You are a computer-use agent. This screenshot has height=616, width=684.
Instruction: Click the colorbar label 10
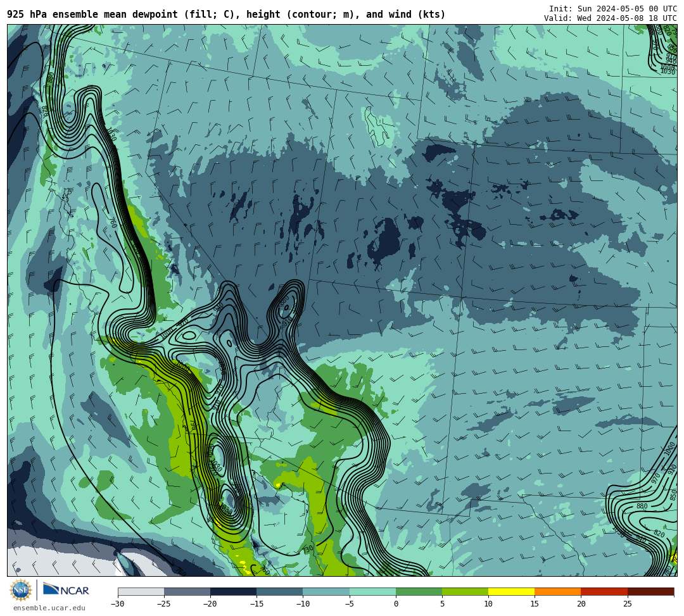tap(488, 604)
